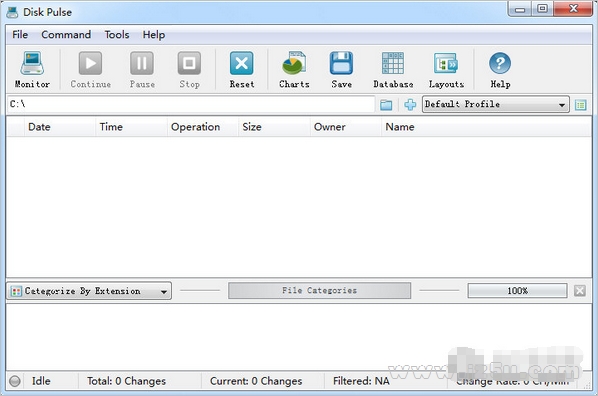Sort by the Owner column header

coord(345,127)
